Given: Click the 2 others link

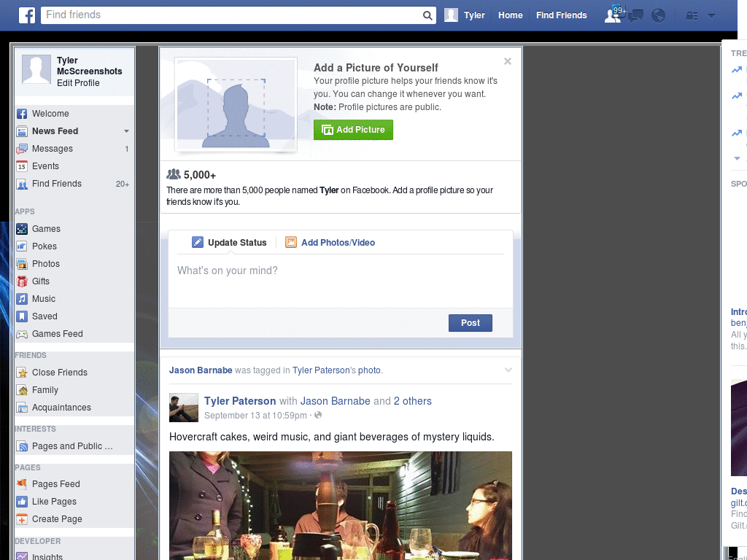Looking at the screenshot, I should [413, 401].
